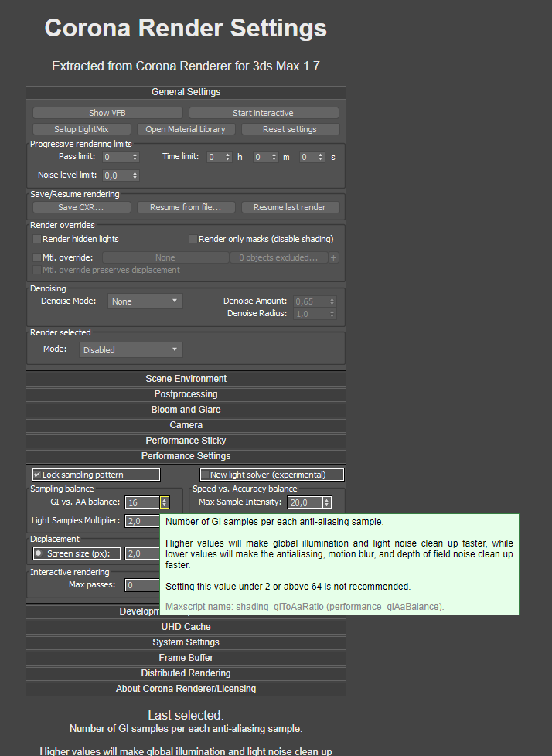Adjust Time limit minutes spinner
The width and height of the screenshot is (552, 756).
click(x=274, y=157)
